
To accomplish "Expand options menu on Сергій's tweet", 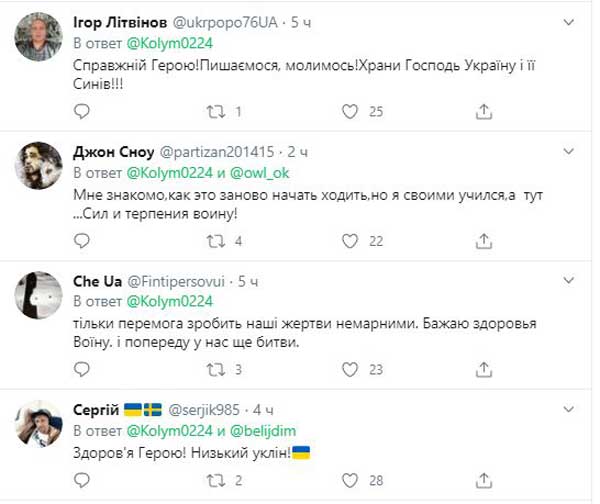I will tap(568, 409).
